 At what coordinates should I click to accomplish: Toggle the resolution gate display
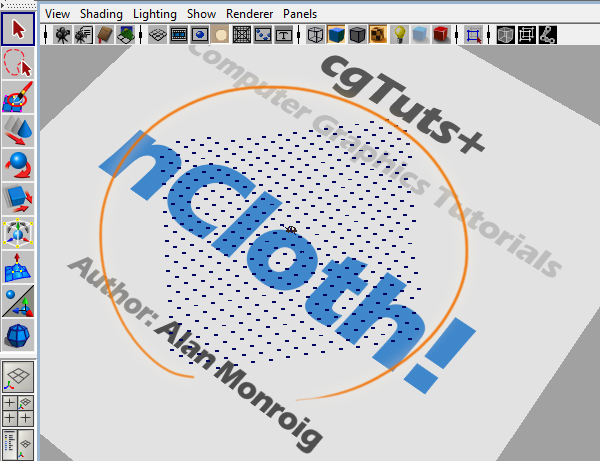200,35
